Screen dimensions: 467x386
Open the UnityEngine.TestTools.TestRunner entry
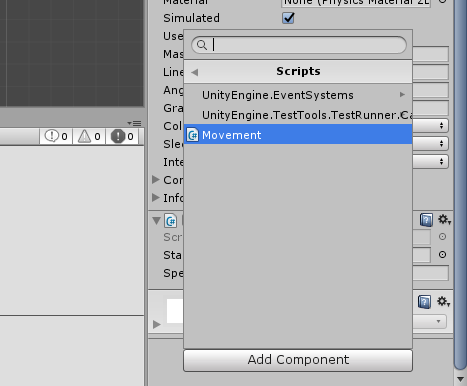point(298,115)
